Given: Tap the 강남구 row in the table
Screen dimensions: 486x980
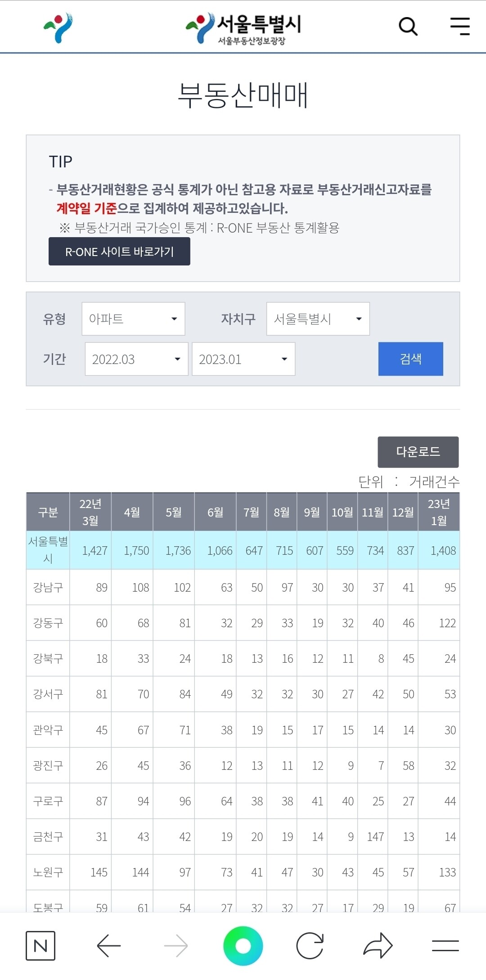Looking at the screenshot, I should point(48,587).
